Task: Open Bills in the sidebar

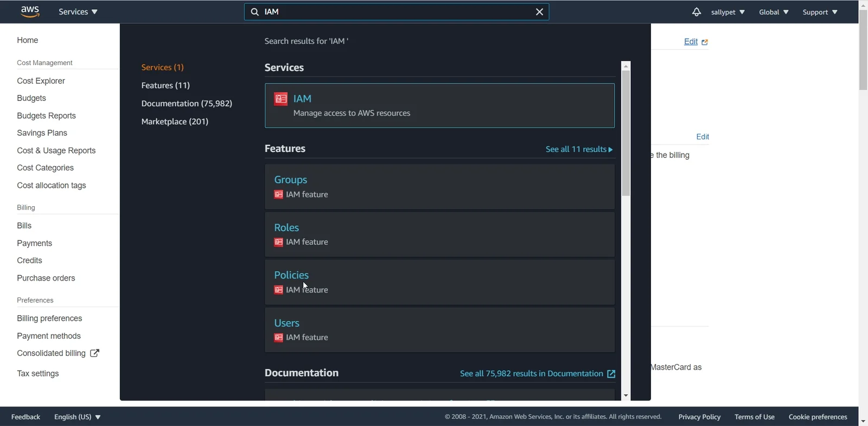Action: tap(24, 226)
